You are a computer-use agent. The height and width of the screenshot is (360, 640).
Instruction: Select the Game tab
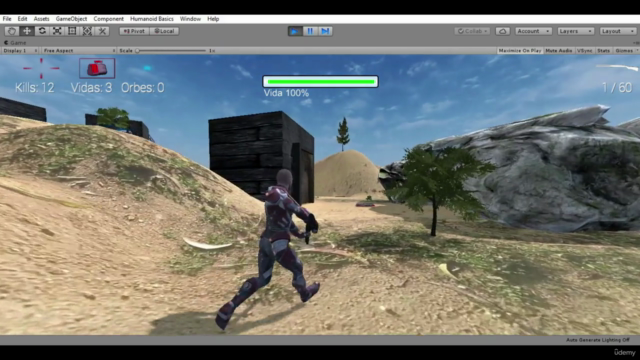click(15, 42)
